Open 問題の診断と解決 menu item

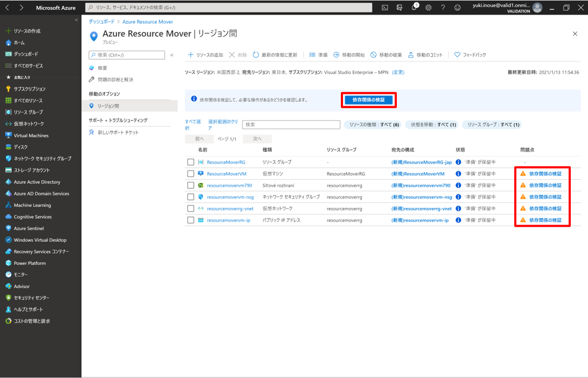111,80
